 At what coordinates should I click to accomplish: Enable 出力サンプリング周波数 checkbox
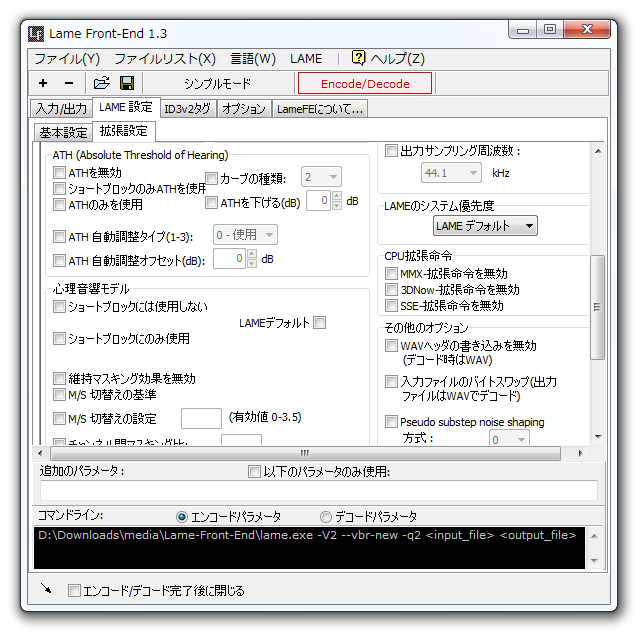pyautogui.click(x=391, y=150)
